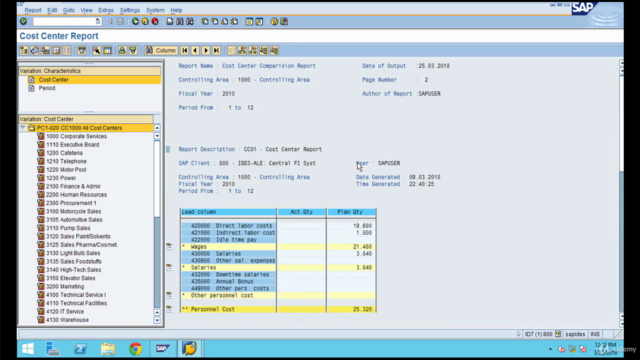Screen dimensions: 640x360
Task: Click the ID7 (1) 800 system status entry
Action: tap(538, 334)
